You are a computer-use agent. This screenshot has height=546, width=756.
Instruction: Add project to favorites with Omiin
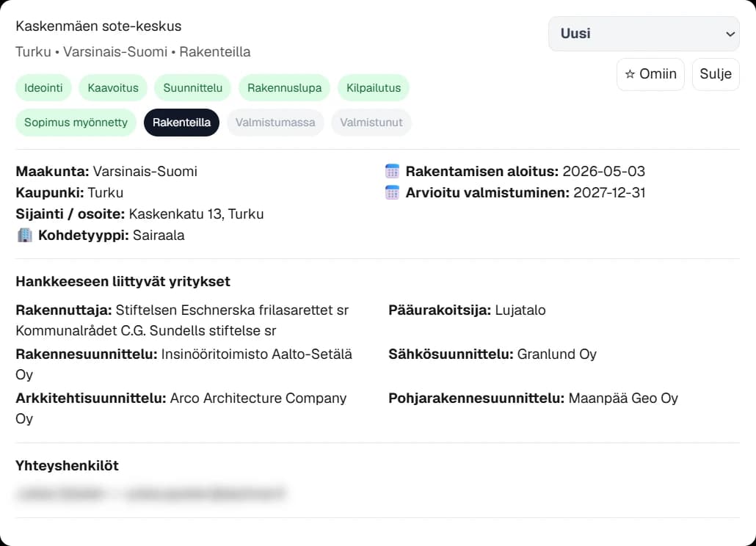650,74
